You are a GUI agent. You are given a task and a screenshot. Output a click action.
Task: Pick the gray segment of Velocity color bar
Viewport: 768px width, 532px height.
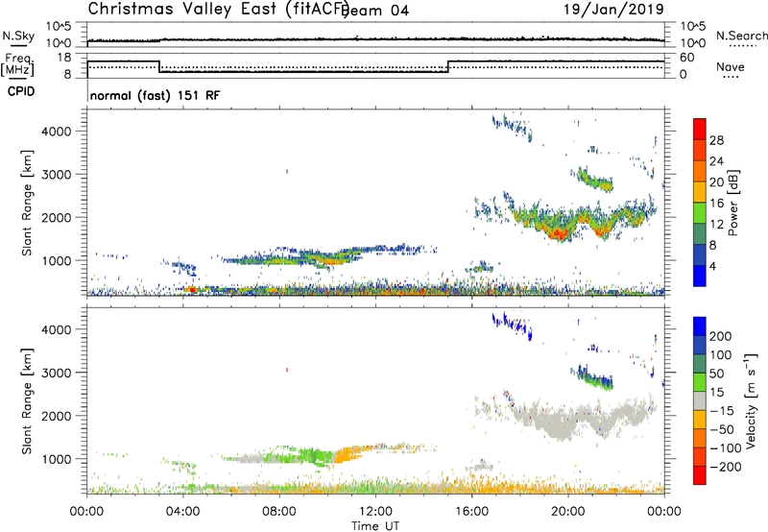700,400
